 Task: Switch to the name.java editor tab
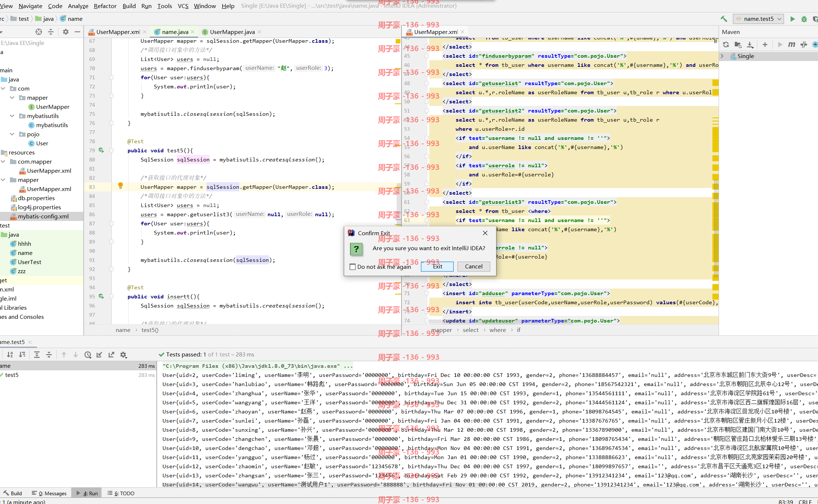[175, 32]
